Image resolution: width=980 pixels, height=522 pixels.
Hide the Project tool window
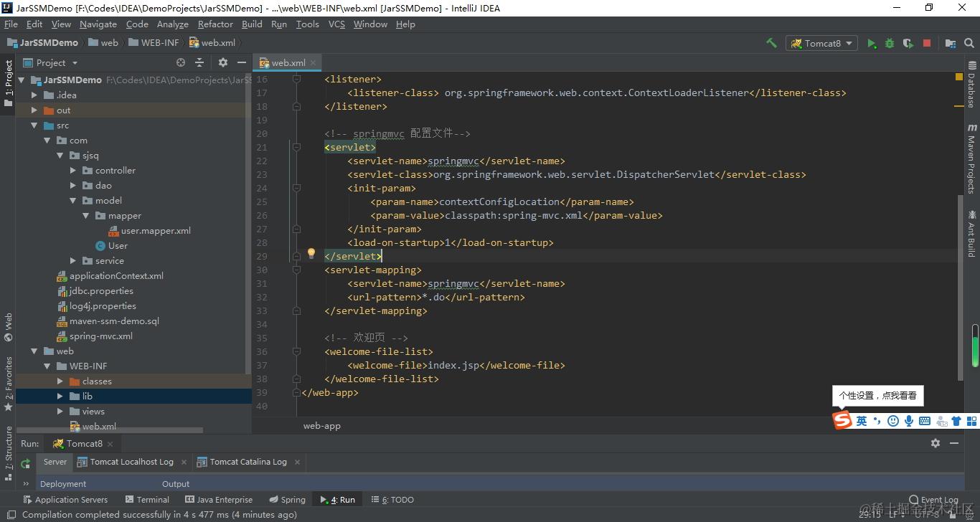pyautogui.click(x=242, y=62)
